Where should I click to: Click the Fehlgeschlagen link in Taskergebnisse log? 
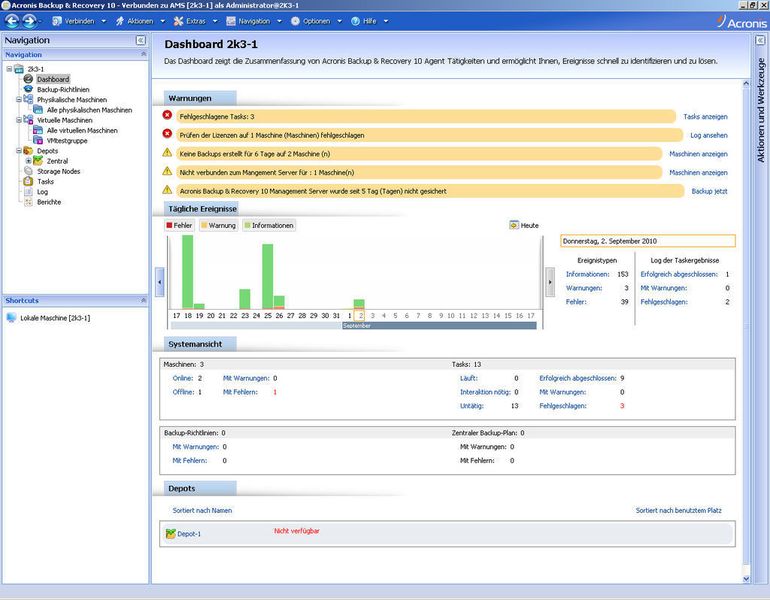click(664, 302)
